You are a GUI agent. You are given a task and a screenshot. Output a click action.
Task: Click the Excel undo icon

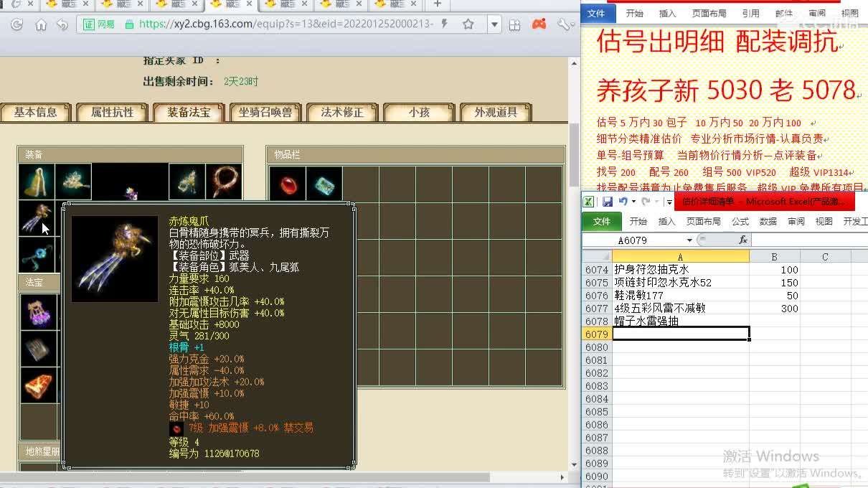tap(623, 202)
